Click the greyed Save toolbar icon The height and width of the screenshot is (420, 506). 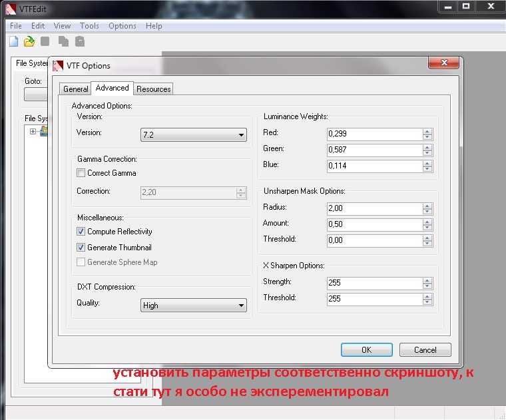(x=45, y=41)
